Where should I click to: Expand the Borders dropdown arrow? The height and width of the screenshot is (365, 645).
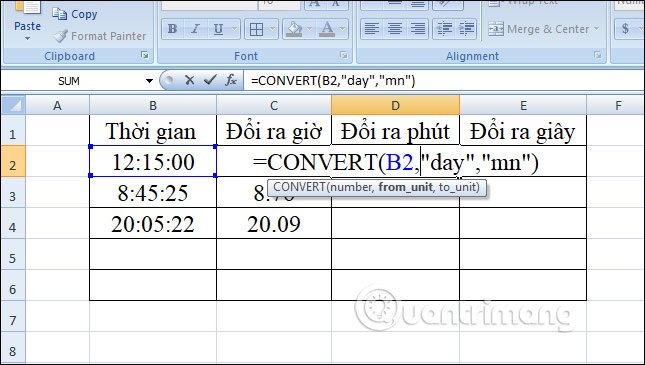(272, 29)
